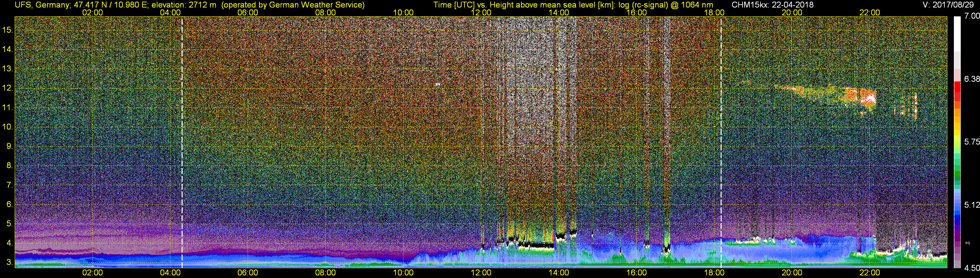The height and width of the screenshot is (278, 980).
Task: Click the '22:00' label on the bottom time axis
Action: (x=870, y=273)
